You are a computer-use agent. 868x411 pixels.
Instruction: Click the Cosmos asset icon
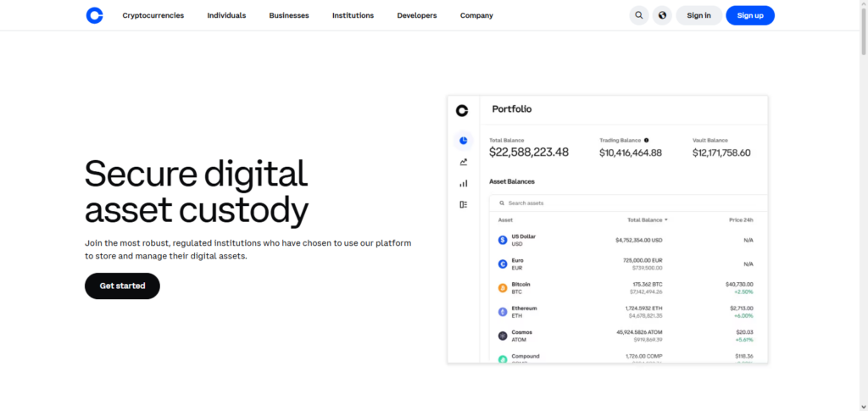(x=503, y=336)
